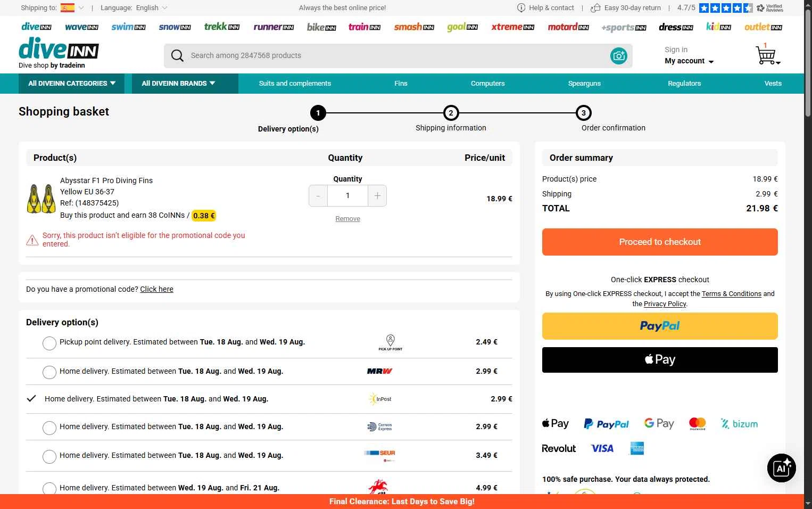The width and height of the screenshot is (812, 509).
Task: Click the 0.38 € CoINNs badge
Action: pos(204,216)
